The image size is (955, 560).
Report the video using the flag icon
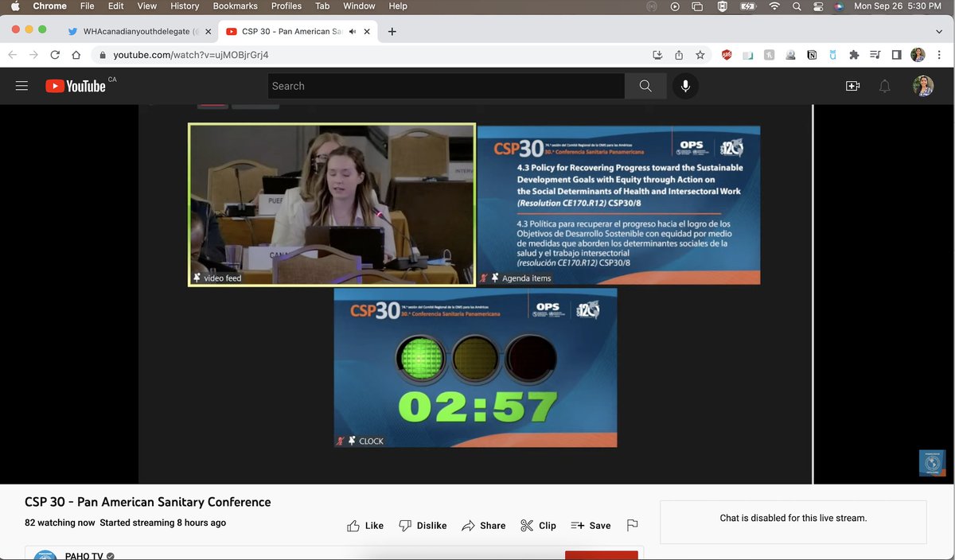coord(632,525)
